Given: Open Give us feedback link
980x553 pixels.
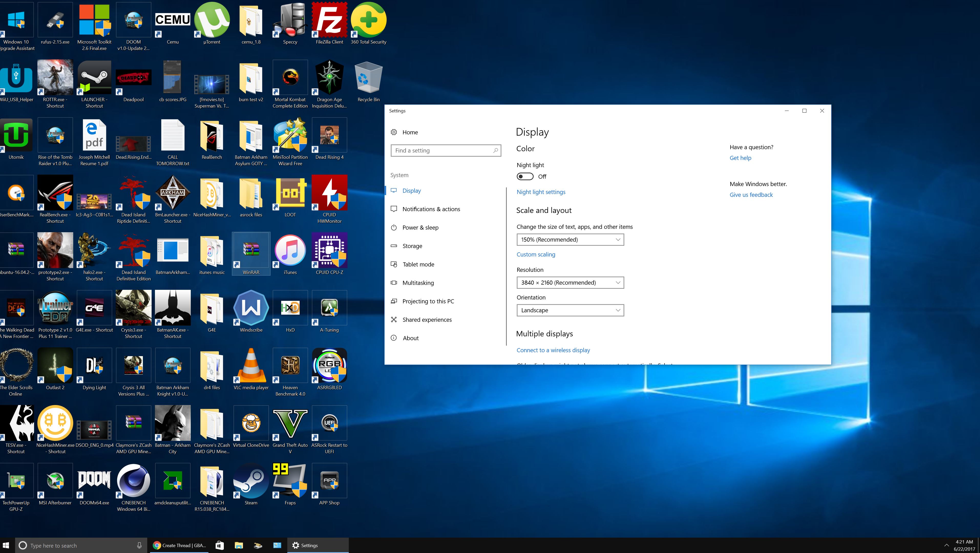Looking at the screenshot, I should click(x=751, y=195).
